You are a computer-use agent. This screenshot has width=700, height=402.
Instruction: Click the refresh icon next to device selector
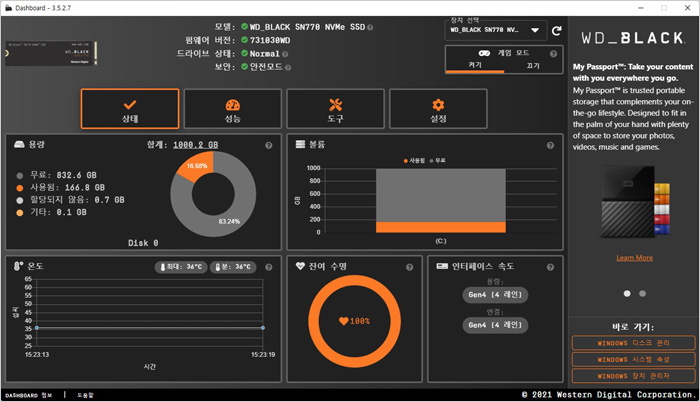(557, 30)
